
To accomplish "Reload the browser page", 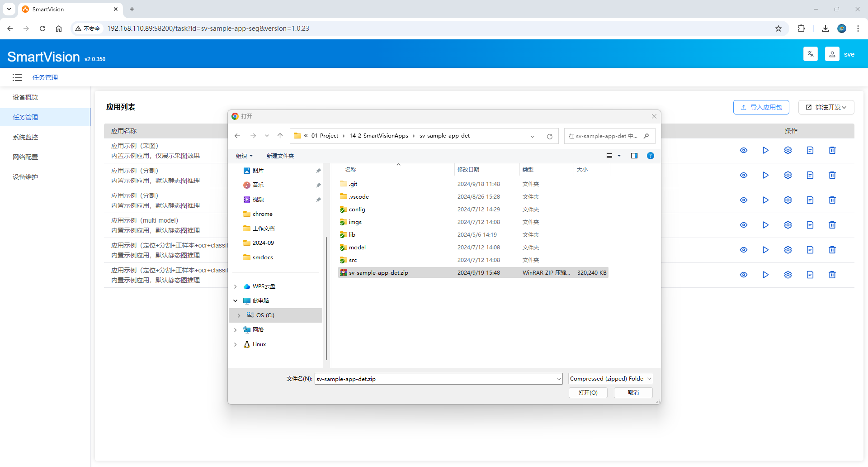I will pos(42,29).
